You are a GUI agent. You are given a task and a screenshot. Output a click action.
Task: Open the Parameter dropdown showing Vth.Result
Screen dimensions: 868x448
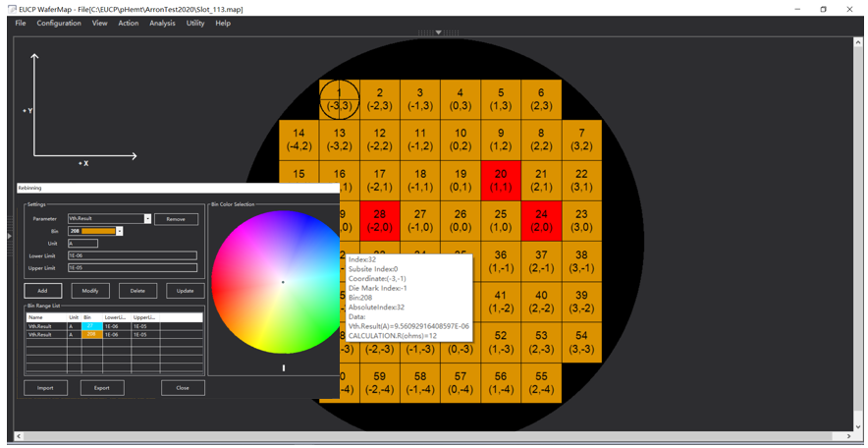point(147,219)
